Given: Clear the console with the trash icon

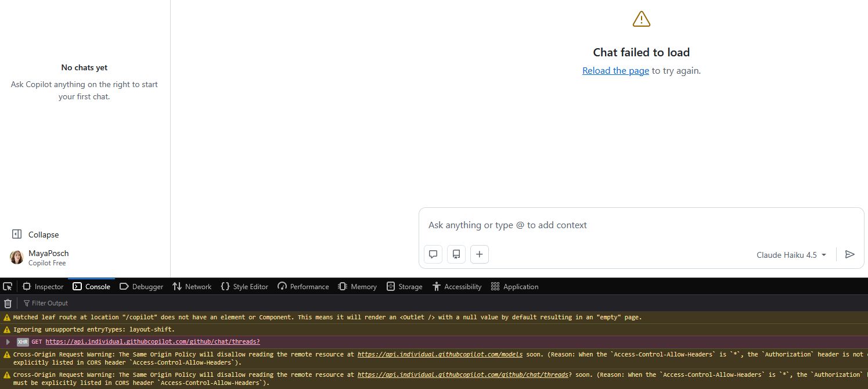Looking at the screenshot, I should point(8,302).
